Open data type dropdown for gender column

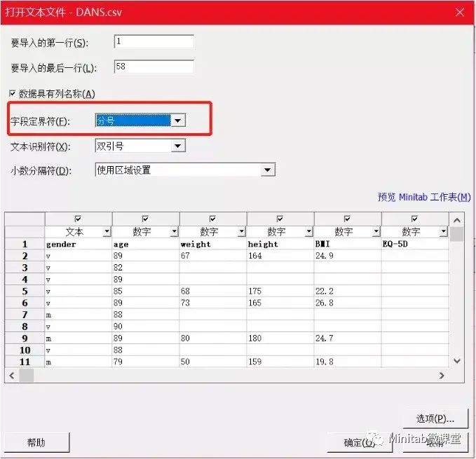[107, 232]
